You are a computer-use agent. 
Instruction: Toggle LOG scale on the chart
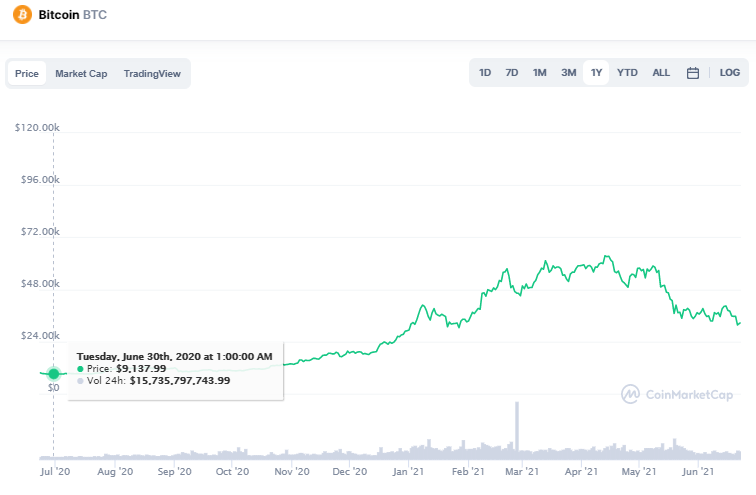point(729,73)
